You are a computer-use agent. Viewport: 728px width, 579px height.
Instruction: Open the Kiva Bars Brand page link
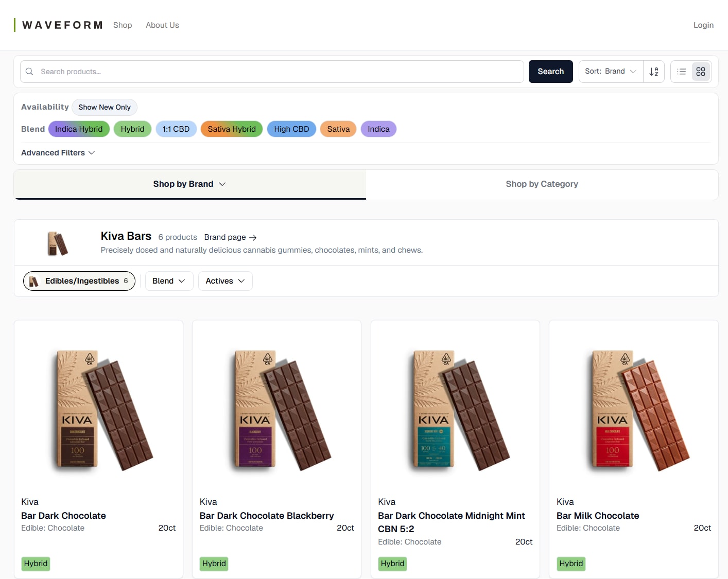(230, 237)
